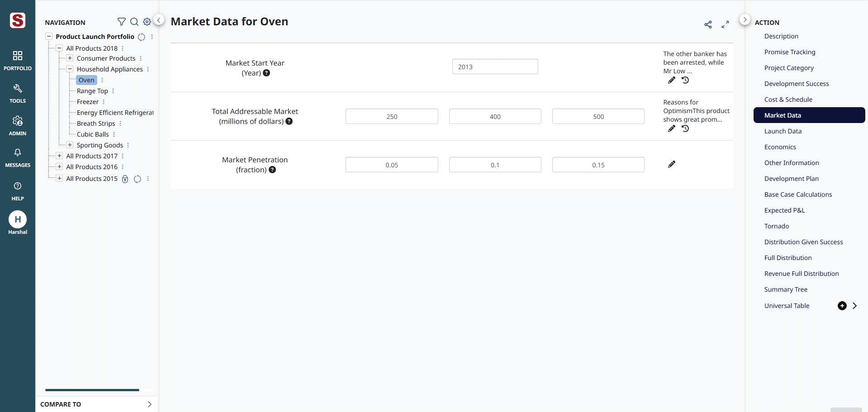868x412 pixels.
Task: Collapse the Action panel with chevron
Action: [745, 20]
